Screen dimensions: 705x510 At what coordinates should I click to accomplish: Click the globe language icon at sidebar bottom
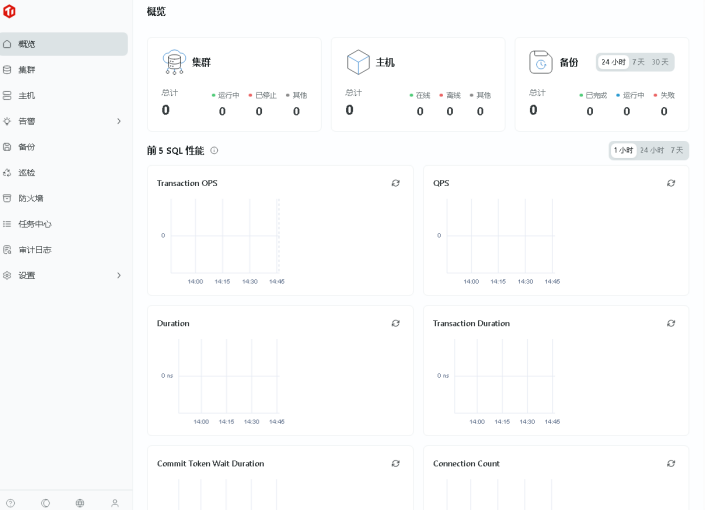80,503
